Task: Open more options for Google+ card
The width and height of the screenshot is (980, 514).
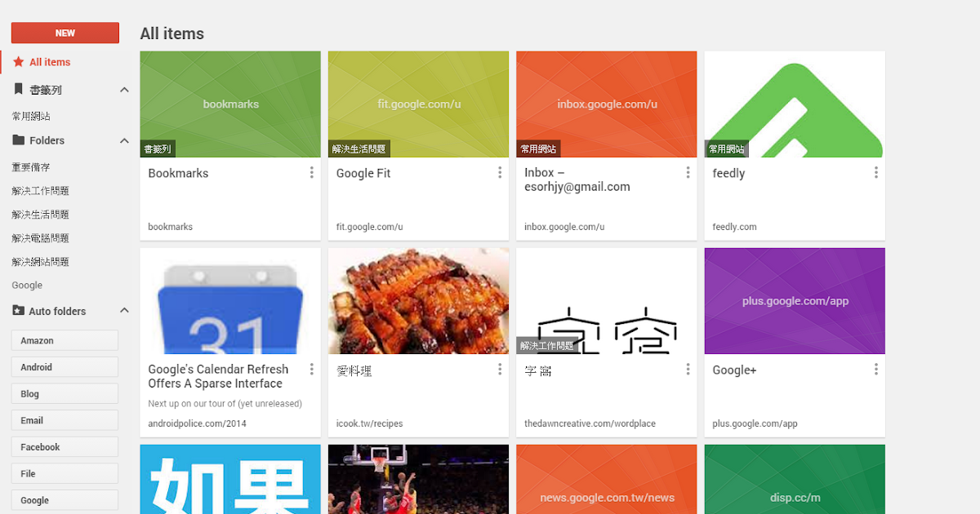Action: (x=876, y=369)
